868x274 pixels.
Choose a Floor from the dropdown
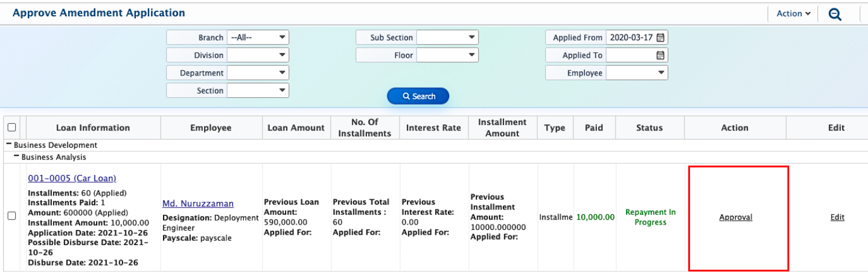tap(447, 55)
